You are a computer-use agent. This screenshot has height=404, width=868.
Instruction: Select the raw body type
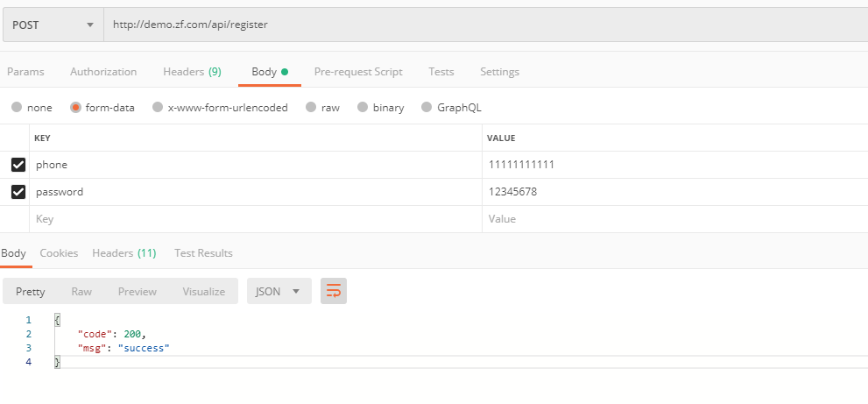[x=322, y=108]
